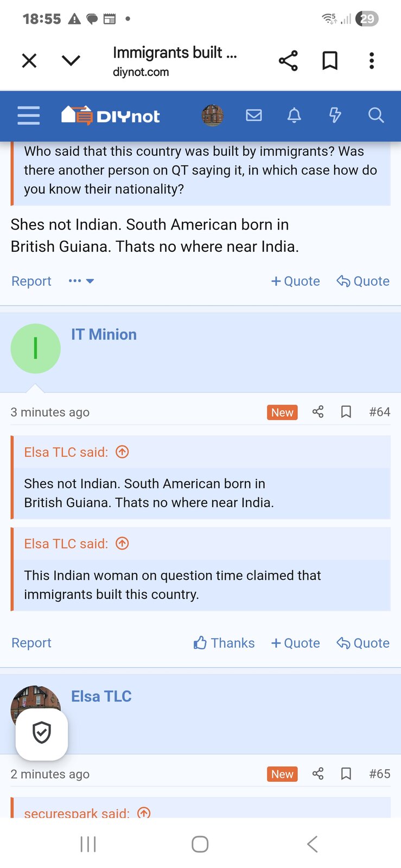Open the user account avatar menu
The height and width of the screenshot is (868, 401).
tap(213, 116)
